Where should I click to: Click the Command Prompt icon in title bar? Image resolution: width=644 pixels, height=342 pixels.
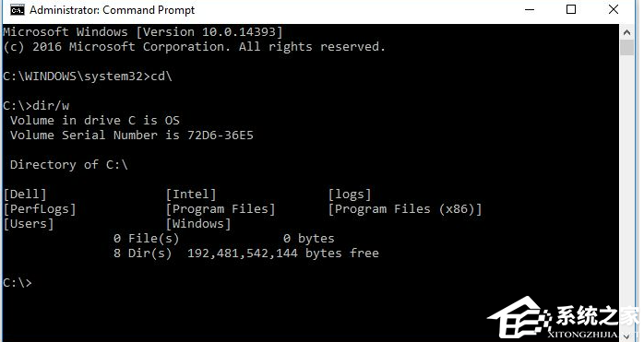click(18, 10)
